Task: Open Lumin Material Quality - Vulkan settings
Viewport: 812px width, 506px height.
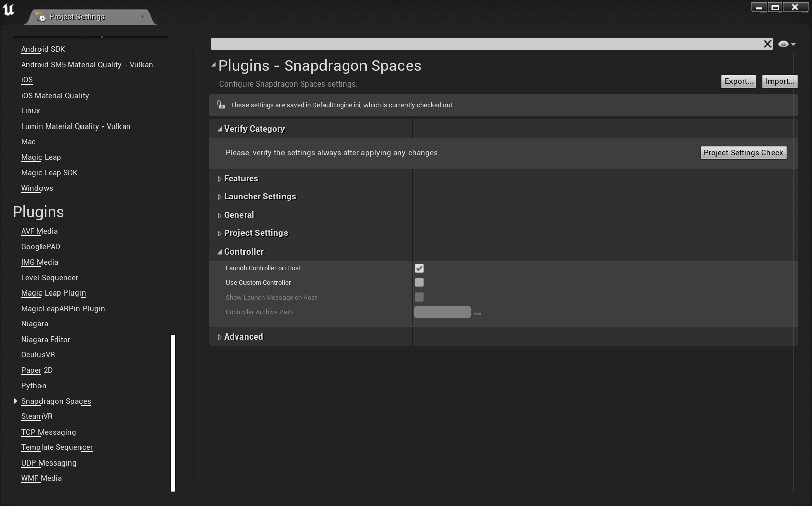Action: pos(75,126)
